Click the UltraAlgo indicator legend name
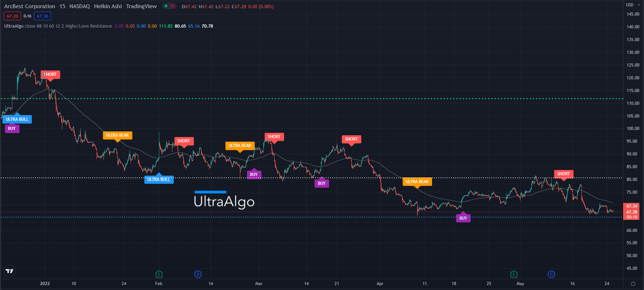Image resolution: width=644 pixels, height=290 pixels. point(13,26)
